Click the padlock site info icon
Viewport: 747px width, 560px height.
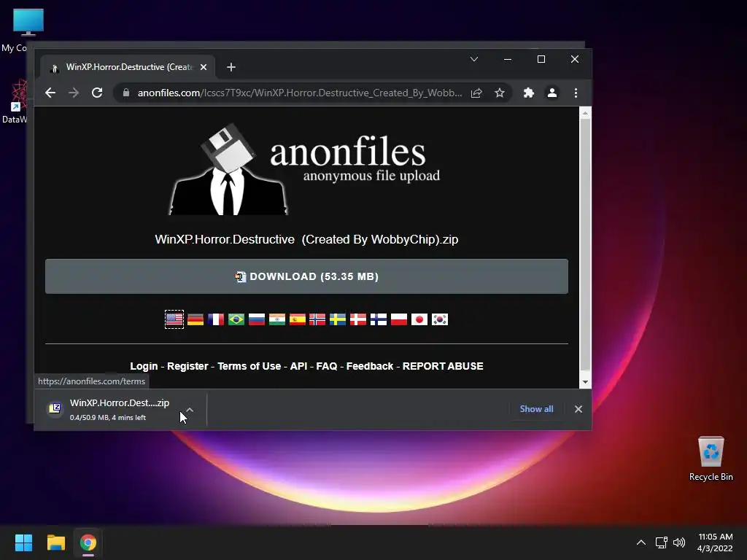point(125,93)
